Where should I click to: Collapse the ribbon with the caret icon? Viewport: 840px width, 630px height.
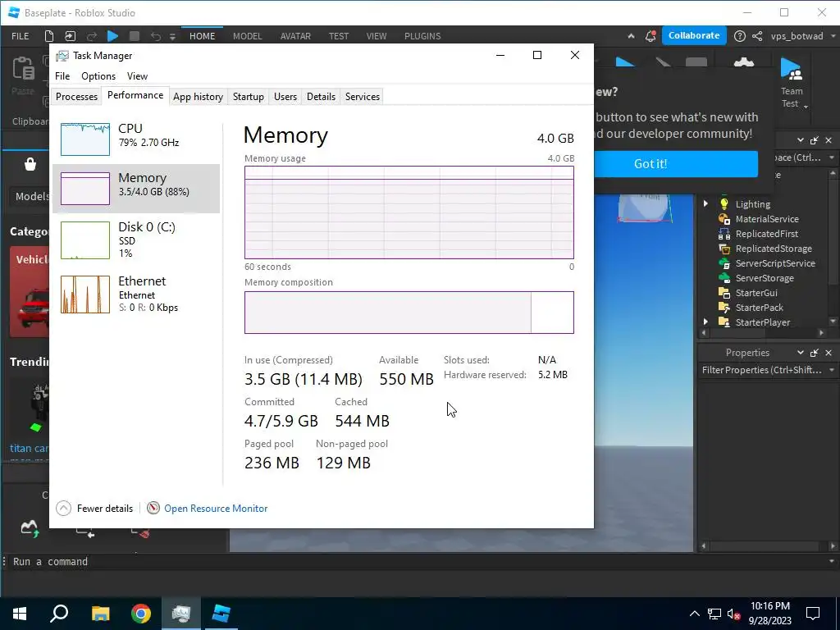pos(631,36)
